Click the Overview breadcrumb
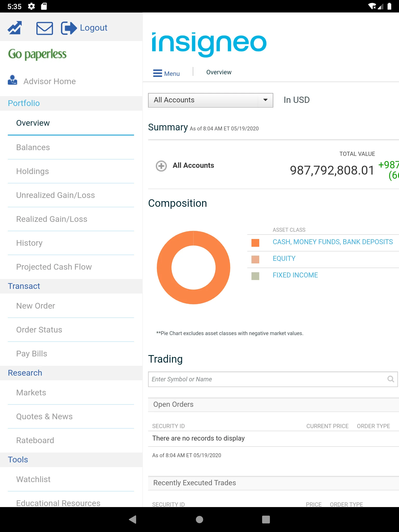Image resolution: width=399 pixels, height=532 pixels. 219,72
